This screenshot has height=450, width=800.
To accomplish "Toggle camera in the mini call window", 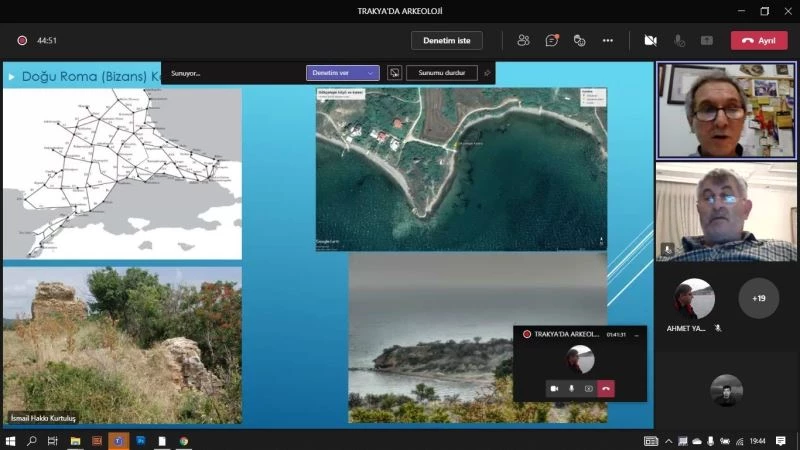I will click(x=554, y=388).
